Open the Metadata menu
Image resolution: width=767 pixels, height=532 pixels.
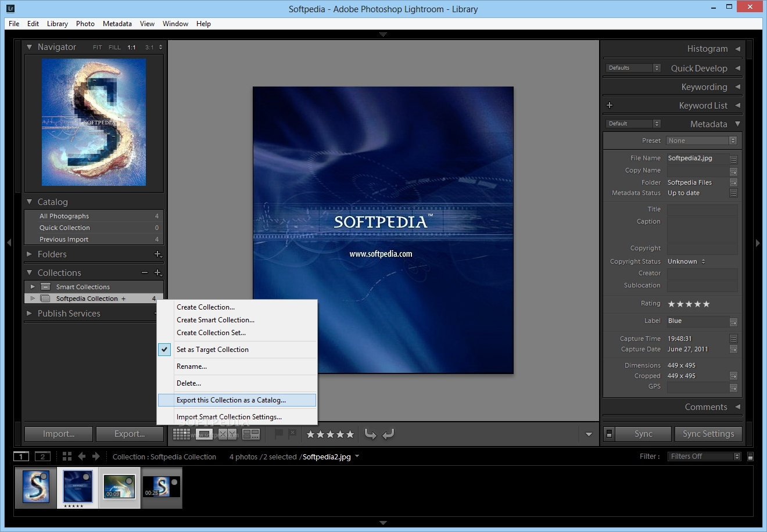pos(117,24)
